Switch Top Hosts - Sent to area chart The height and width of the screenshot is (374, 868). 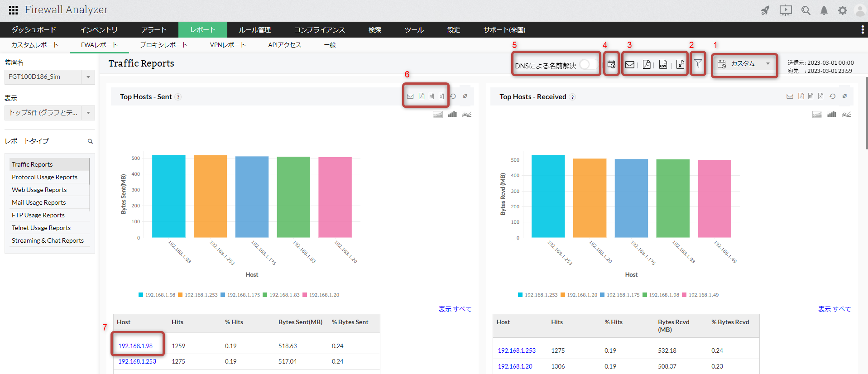[438, 115]
